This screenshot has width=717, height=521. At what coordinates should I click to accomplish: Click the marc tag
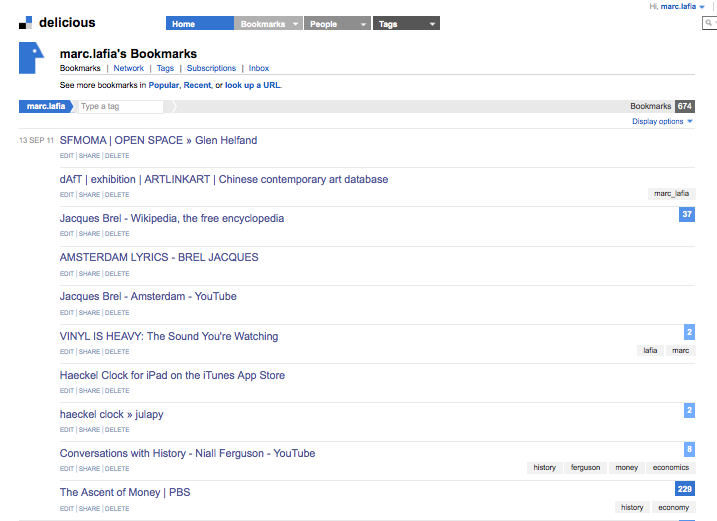pyautogui.click(x=680, y=350)
